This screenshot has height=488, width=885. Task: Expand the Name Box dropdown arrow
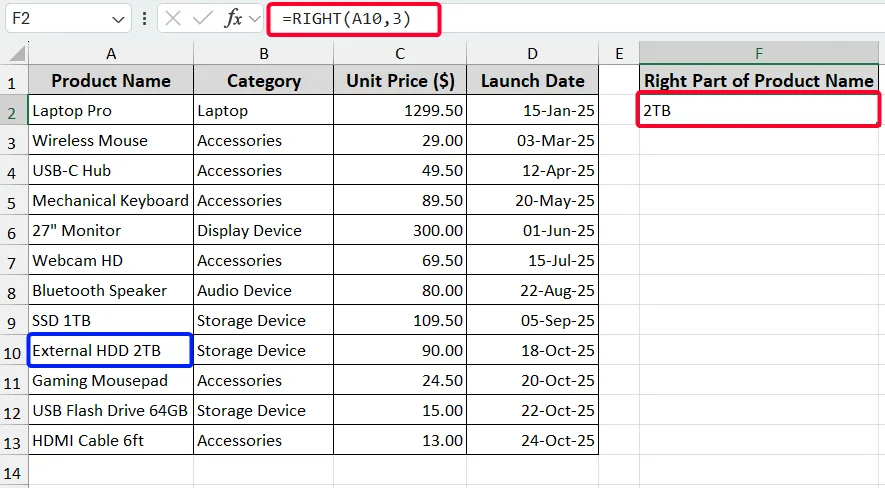click(118, 20)
